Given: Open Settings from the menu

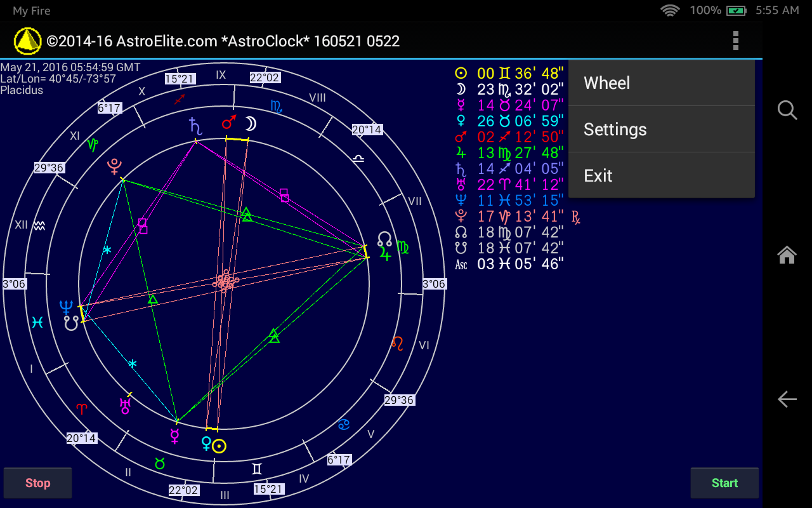Looking at the screenshot, I should (661, 130).
